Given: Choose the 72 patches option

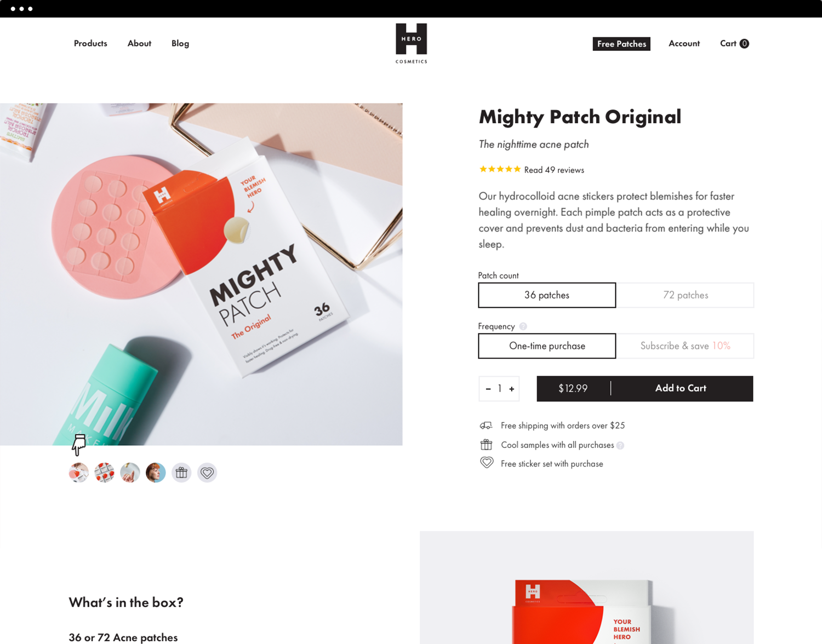Looking at the screenshot, I should pos(685,295).
